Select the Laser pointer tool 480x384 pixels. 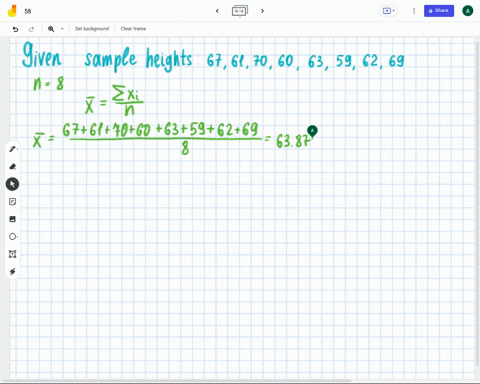(13, 272)
